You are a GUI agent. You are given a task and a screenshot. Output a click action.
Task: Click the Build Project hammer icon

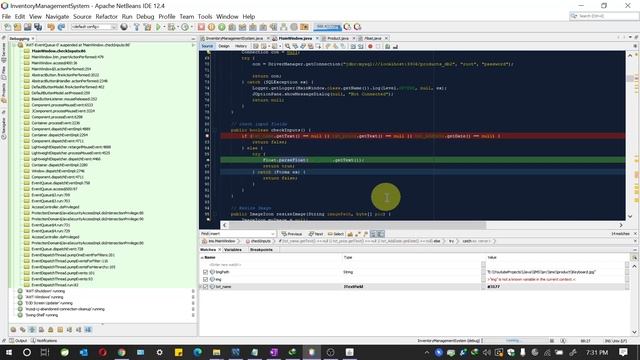(136, 27)
